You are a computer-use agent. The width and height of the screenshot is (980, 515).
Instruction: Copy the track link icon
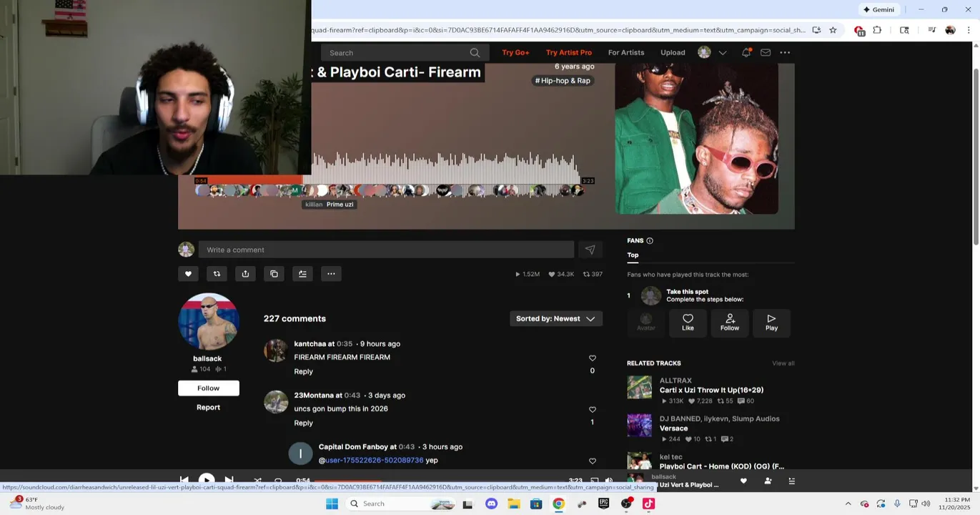(274, 274)
